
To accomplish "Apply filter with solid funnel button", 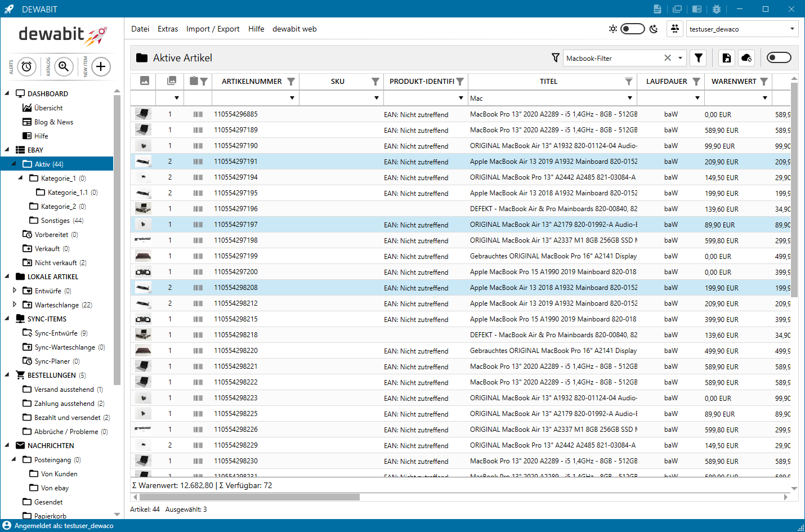I will point(699,58).
